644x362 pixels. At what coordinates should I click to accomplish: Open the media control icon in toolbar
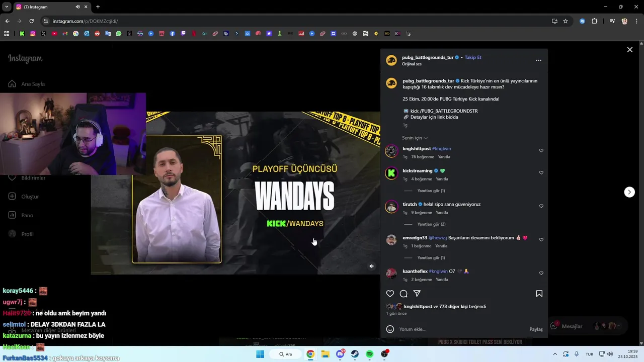pos(612,21)
